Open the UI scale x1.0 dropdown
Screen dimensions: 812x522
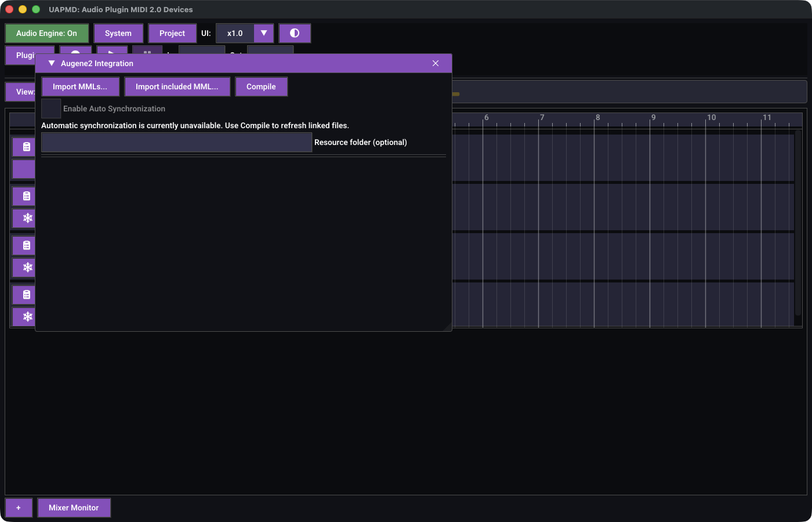(245, 33)
